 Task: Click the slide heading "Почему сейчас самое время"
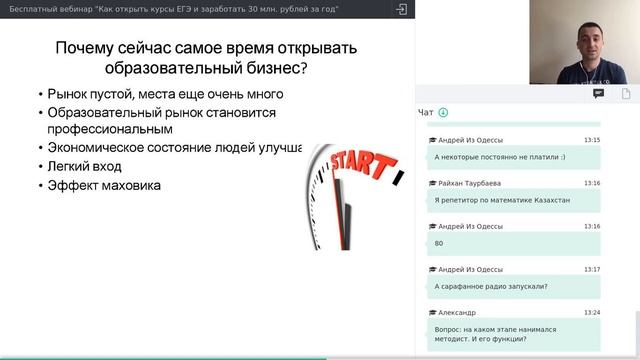206,58
